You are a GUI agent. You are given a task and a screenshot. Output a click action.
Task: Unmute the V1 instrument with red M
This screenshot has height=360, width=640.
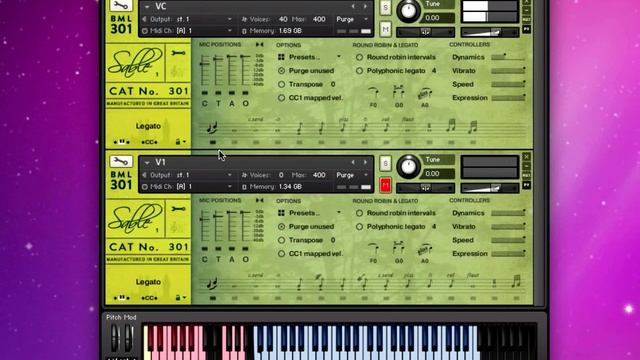point(385,185)
